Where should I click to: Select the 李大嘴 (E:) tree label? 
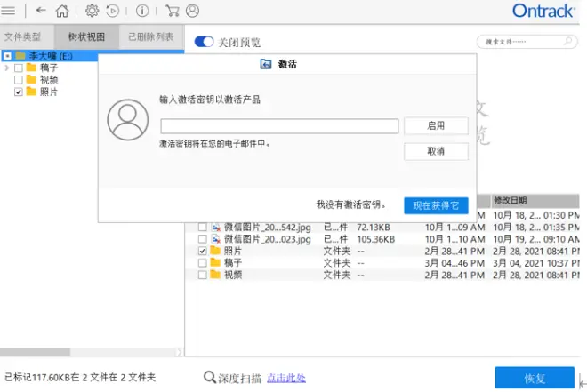[x=51, y=56]
